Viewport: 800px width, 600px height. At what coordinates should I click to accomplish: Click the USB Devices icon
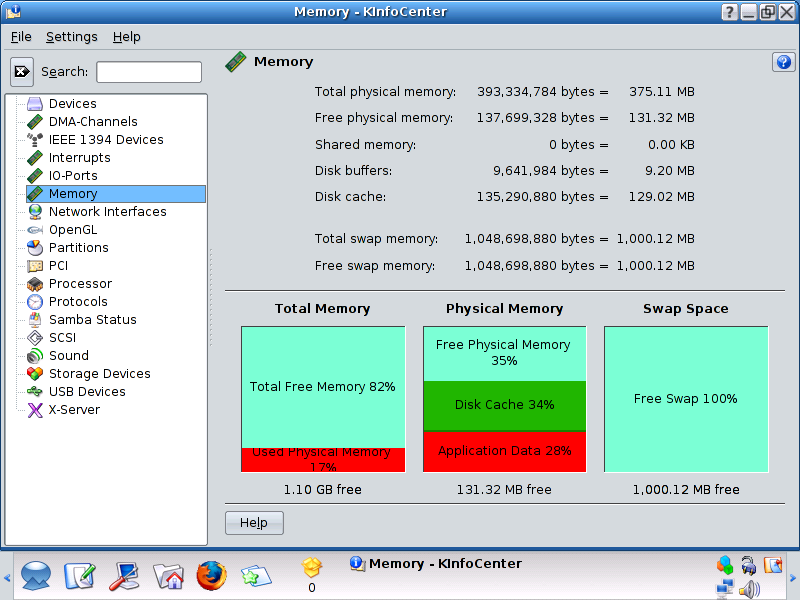tap(35, 391)
